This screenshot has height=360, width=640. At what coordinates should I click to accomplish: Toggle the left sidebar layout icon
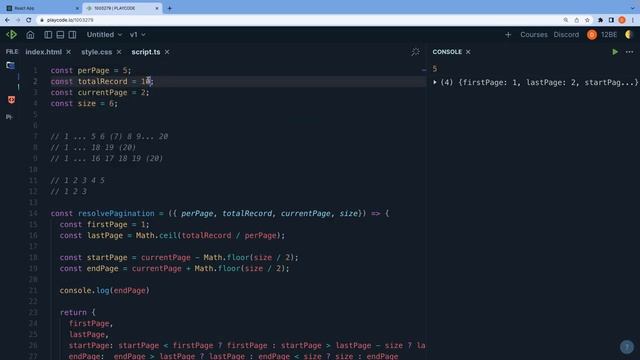coord(48,35)
